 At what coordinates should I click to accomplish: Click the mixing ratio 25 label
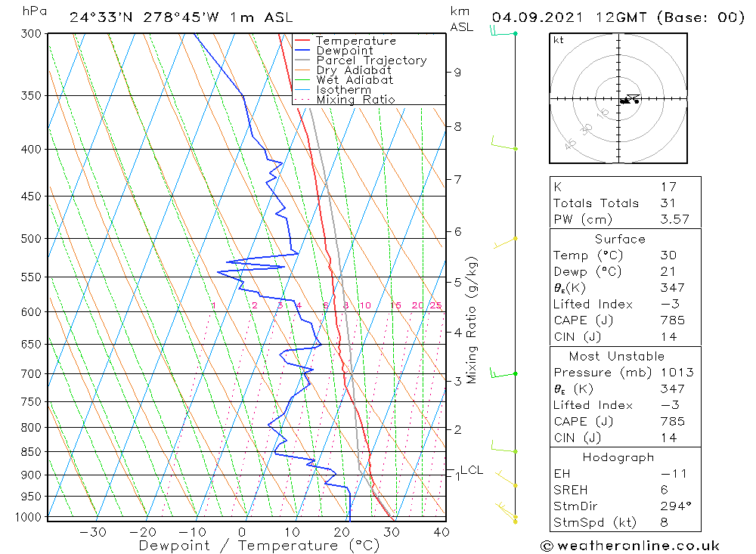435,305
